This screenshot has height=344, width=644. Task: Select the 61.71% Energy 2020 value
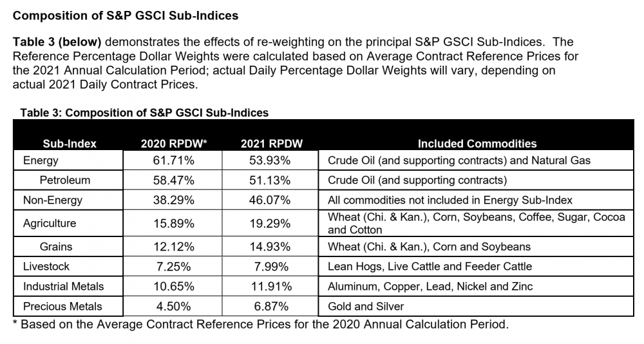coord(172,160)
